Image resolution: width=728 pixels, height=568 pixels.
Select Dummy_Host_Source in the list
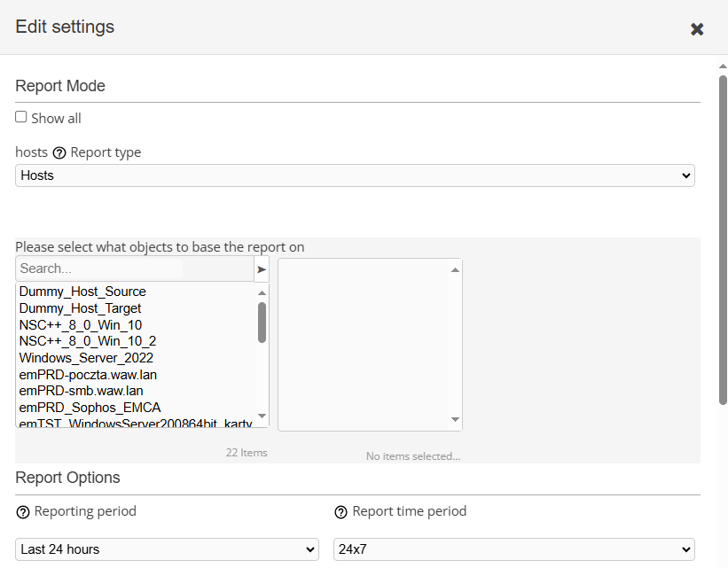coord(82,292)
